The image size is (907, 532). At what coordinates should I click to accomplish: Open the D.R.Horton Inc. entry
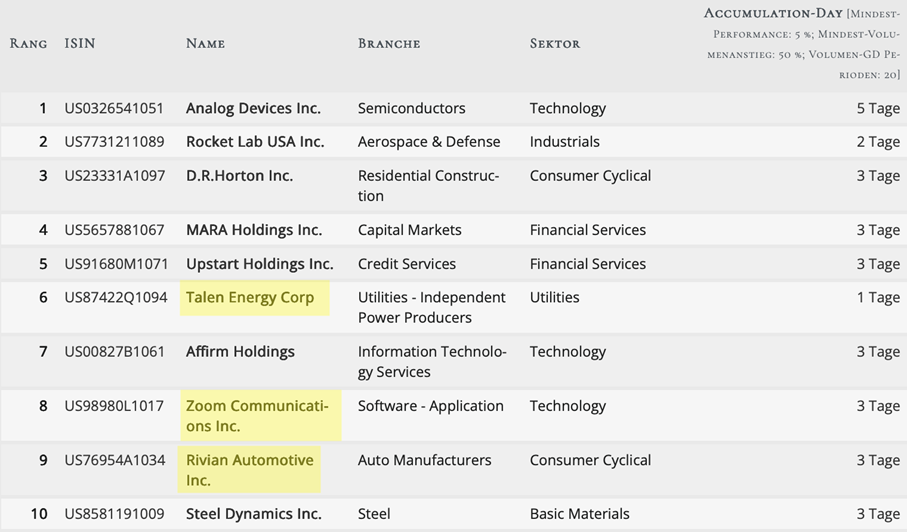pyautogui.click(x=239, y=176)
